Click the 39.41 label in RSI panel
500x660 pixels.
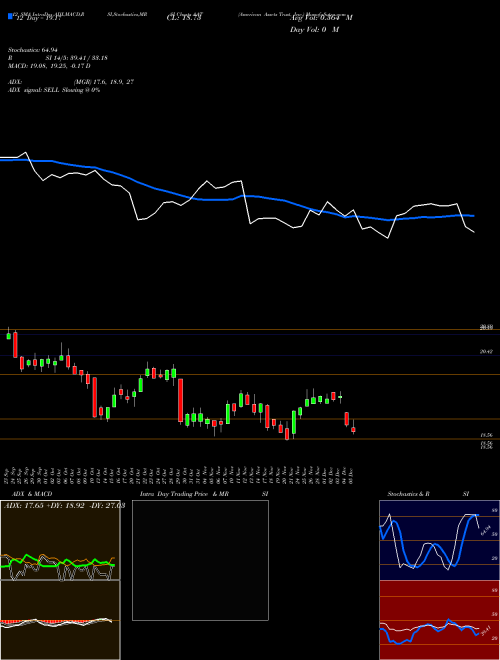487,630
